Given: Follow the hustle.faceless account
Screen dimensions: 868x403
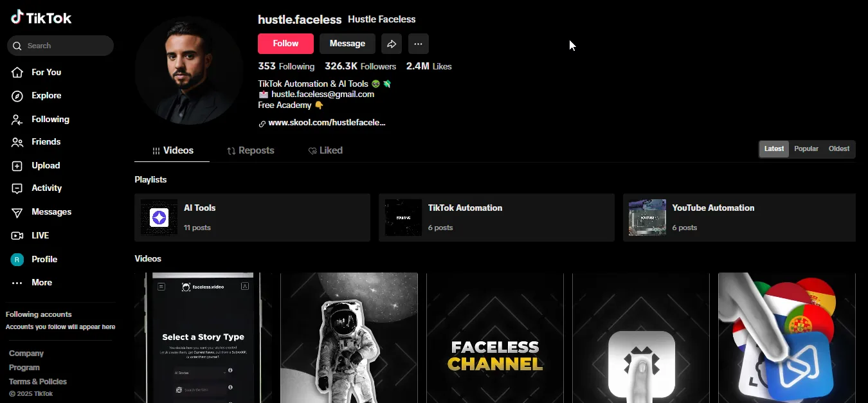Looking at the screenshot, I should point(285,44).
